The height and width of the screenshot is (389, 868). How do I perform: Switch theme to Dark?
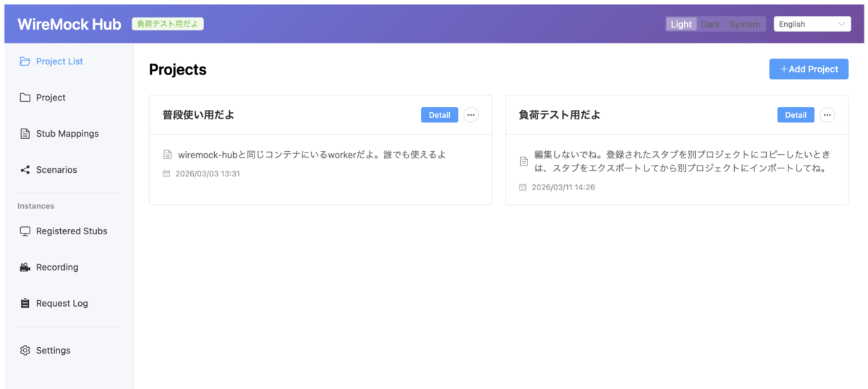(710, 24)
